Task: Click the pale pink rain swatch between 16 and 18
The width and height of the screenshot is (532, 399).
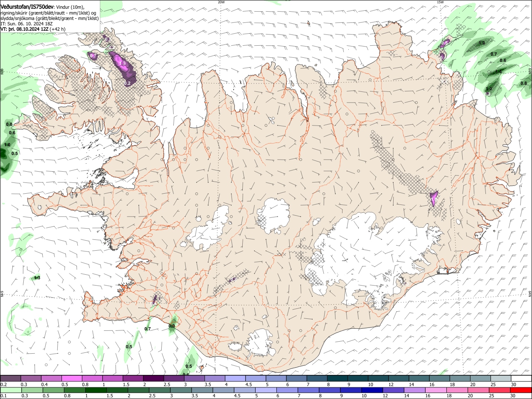Action: [x=436, y=390]
